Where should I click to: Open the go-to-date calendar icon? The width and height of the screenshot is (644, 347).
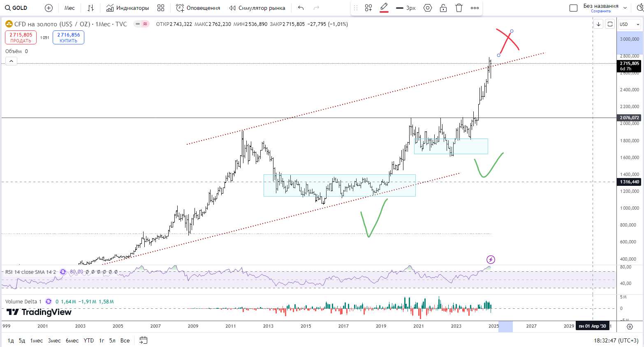point(143,340)
